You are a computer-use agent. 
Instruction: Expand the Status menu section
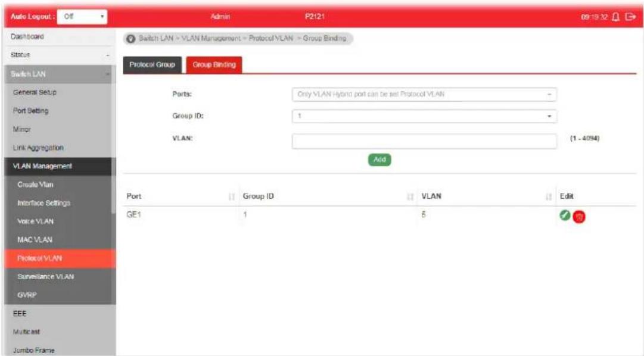(60, 55)
